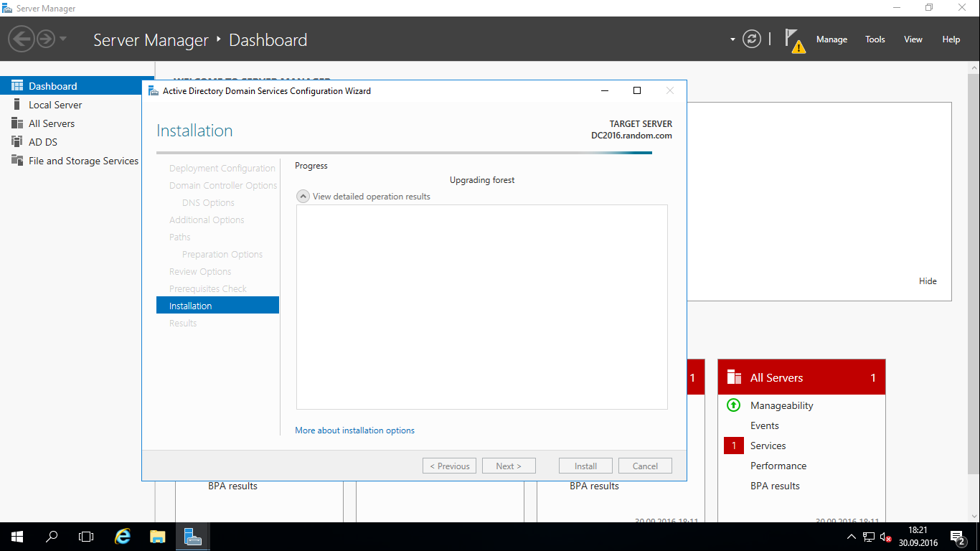Open the Tools menu
The width and height of the screenshot is (980, 551).
tap(875, 39)
